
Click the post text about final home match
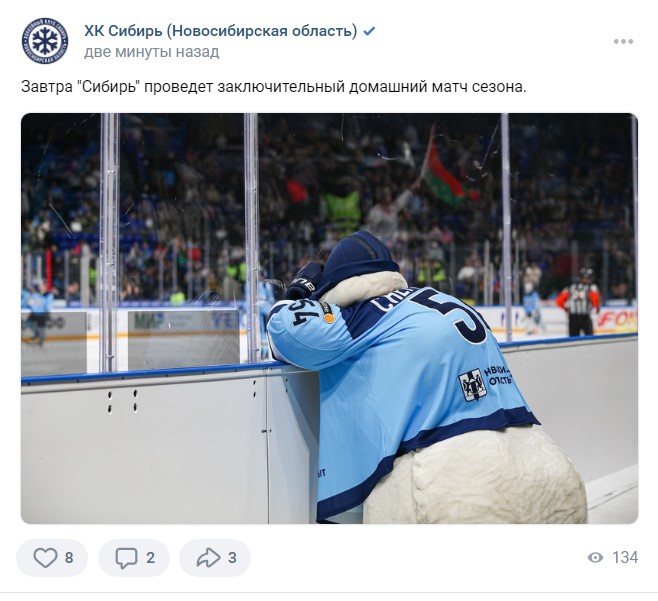click(274, 87)
